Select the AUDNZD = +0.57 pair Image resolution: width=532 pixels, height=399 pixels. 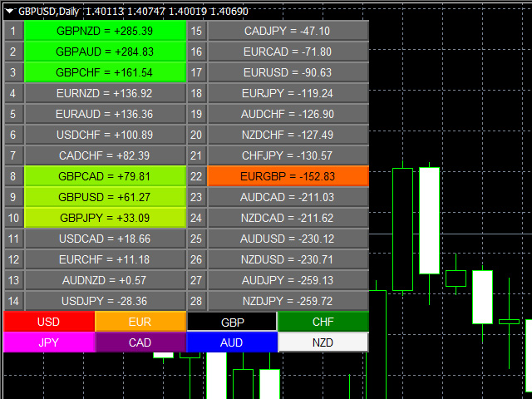point(106,280)
